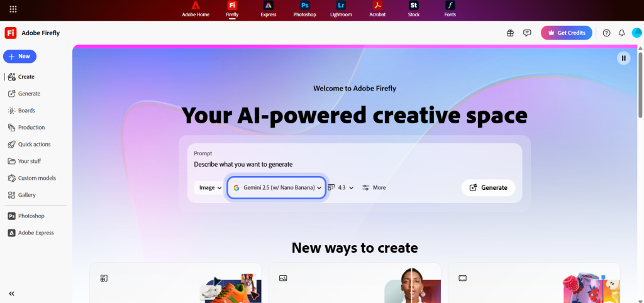Open Photoshop from the top app bar
The width and height of the screenshot is (644, 303).
click(305, 9)
